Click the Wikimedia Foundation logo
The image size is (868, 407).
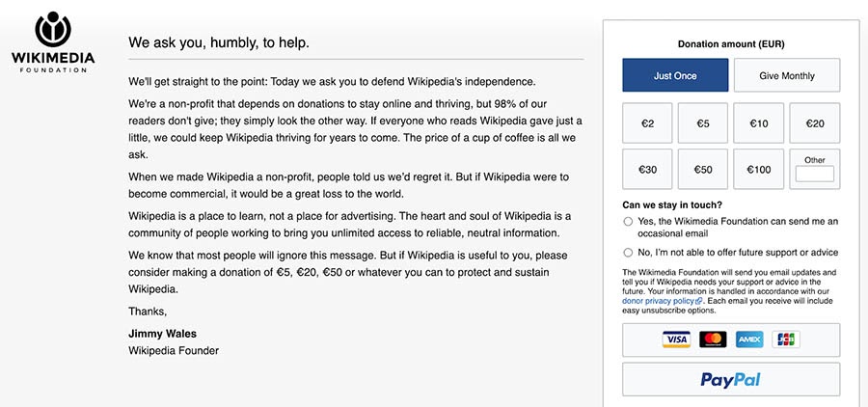[x=53, y=41]
